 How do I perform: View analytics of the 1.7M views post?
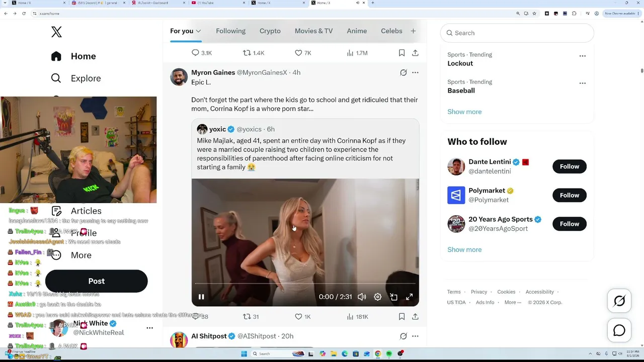(357, 53)
